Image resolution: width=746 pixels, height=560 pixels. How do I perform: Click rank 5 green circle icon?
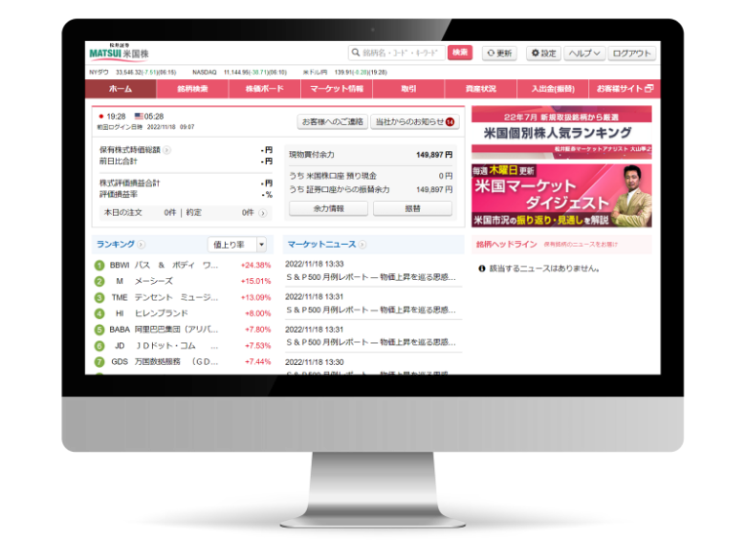[99, 330]
